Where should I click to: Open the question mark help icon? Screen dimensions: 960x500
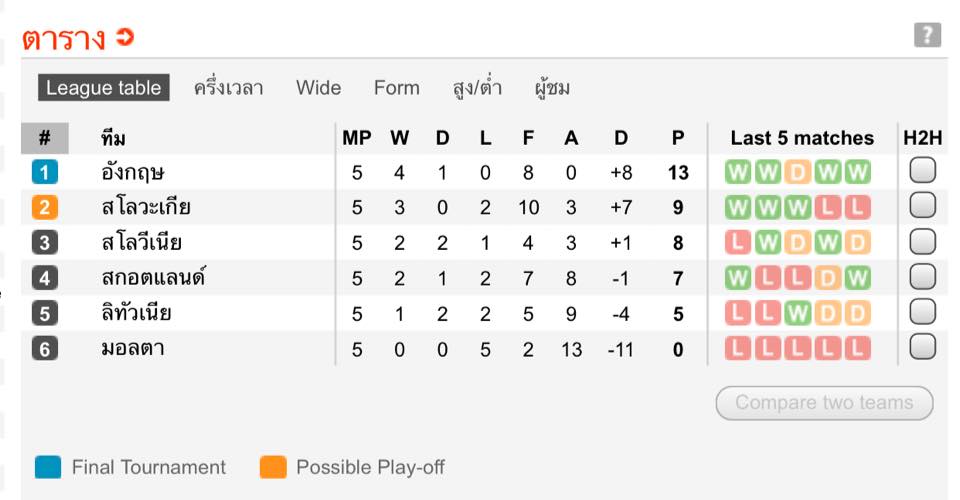(927, 35)
